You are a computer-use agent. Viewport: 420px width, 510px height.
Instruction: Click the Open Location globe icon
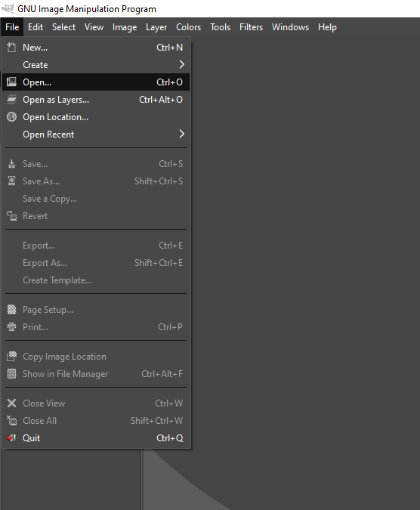point(11,117)
